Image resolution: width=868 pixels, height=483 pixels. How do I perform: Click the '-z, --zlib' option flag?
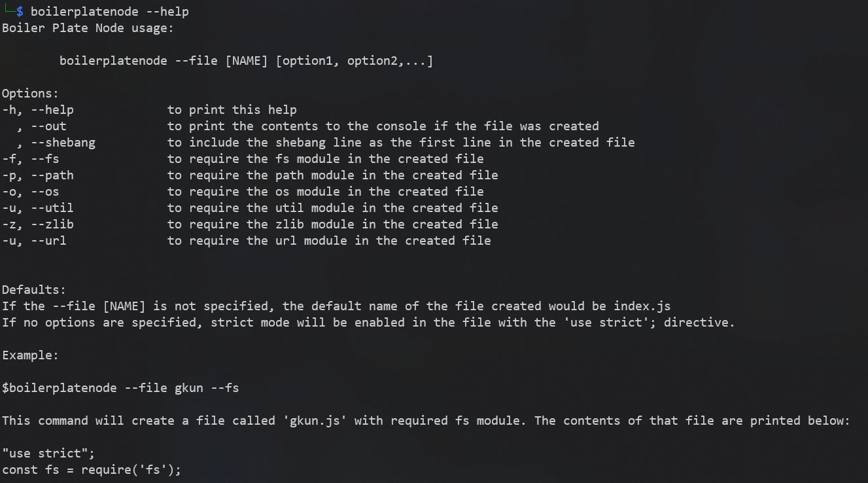[x=38, y=224]
